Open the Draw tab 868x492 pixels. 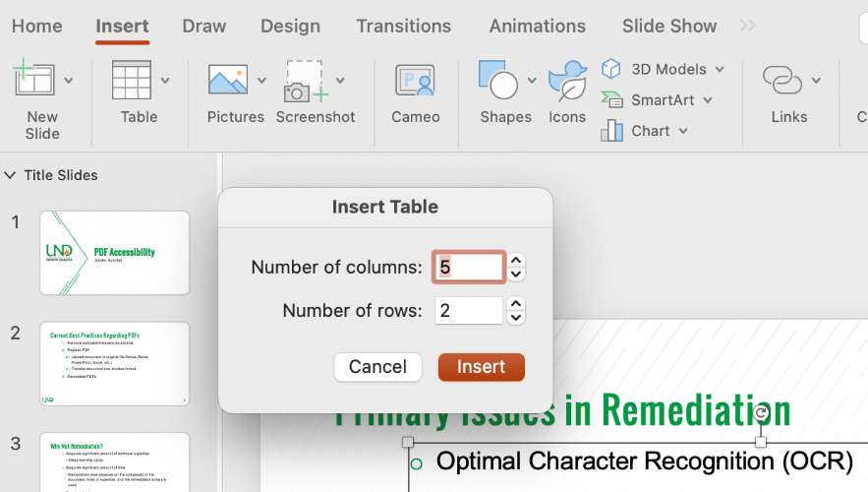[204, 26]
